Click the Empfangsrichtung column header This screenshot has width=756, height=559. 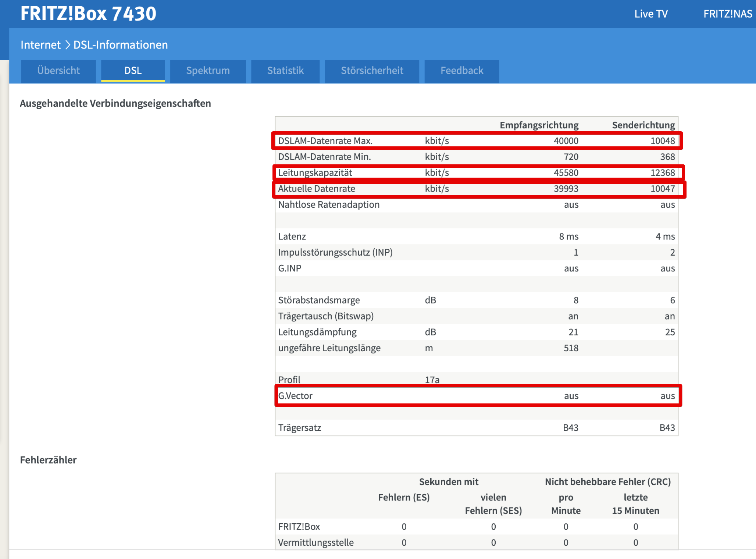tap(539, 125)
